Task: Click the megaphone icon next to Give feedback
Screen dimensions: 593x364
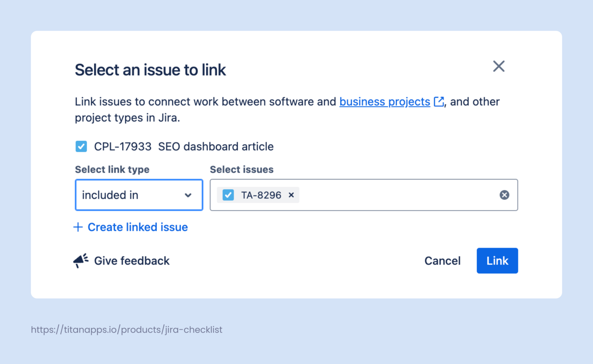Action: point(80,261)
